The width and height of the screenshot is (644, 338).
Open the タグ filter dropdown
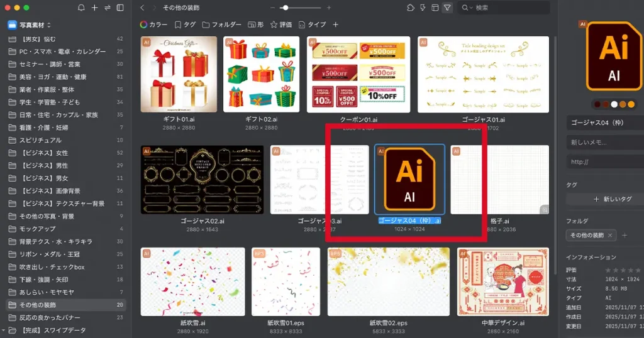click(x=185, y=25)
